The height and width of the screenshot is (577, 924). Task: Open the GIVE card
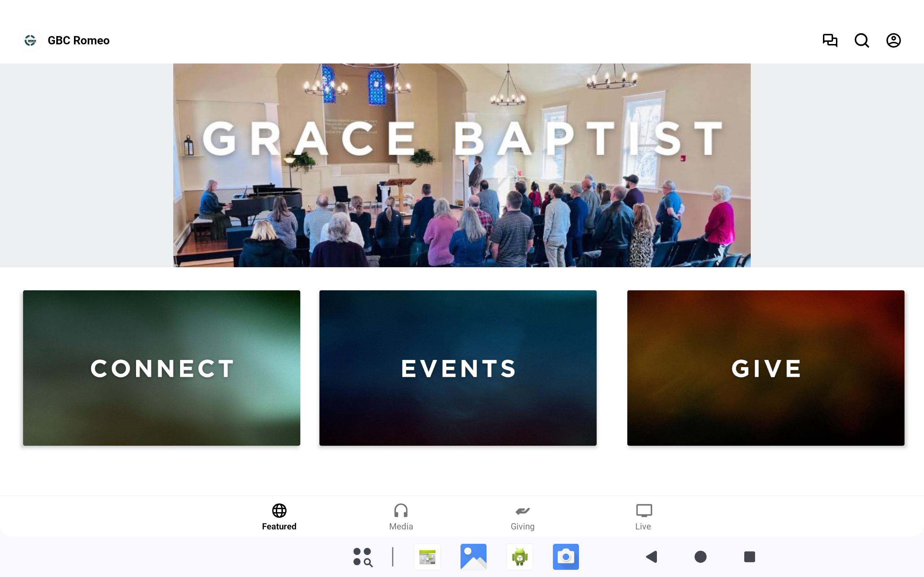(x=766, y=368)
